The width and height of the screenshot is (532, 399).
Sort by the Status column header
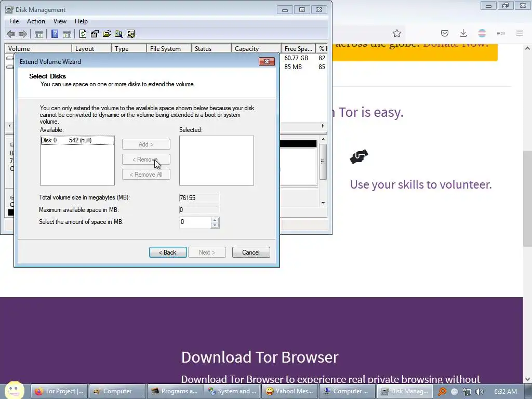tap(211, 48)
